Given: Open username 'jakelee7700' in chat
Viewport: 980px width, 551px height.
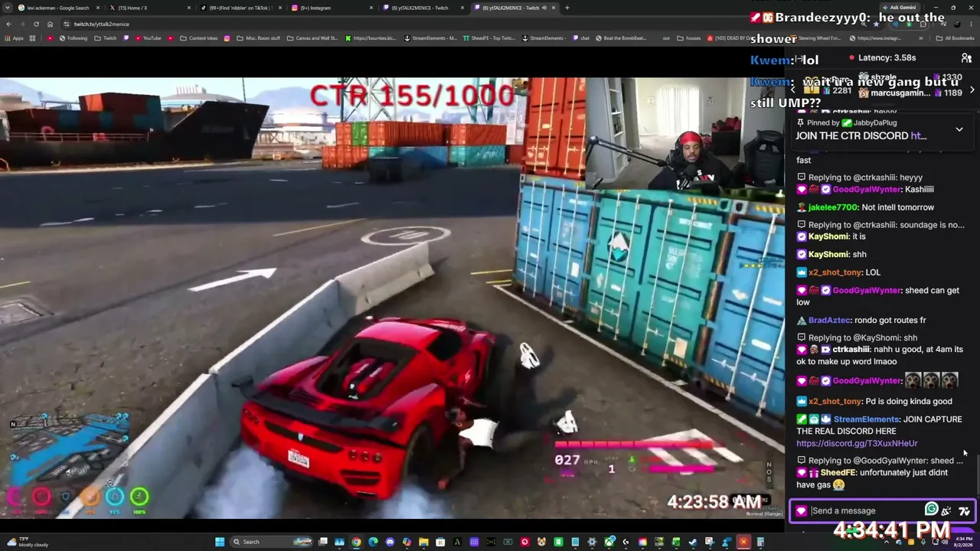Looking at the screenshot, I should click(832, 207).
